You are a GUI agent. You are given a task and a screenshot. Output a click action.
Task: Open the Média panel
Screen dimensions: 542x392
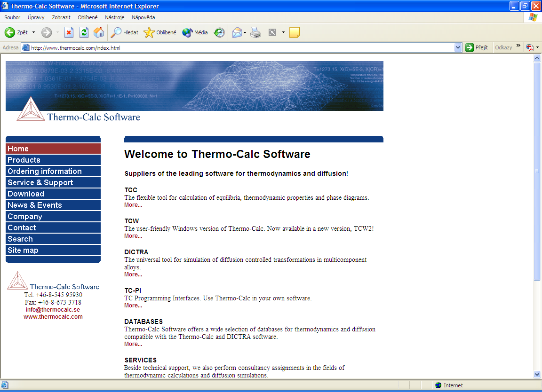pos(195,32)
